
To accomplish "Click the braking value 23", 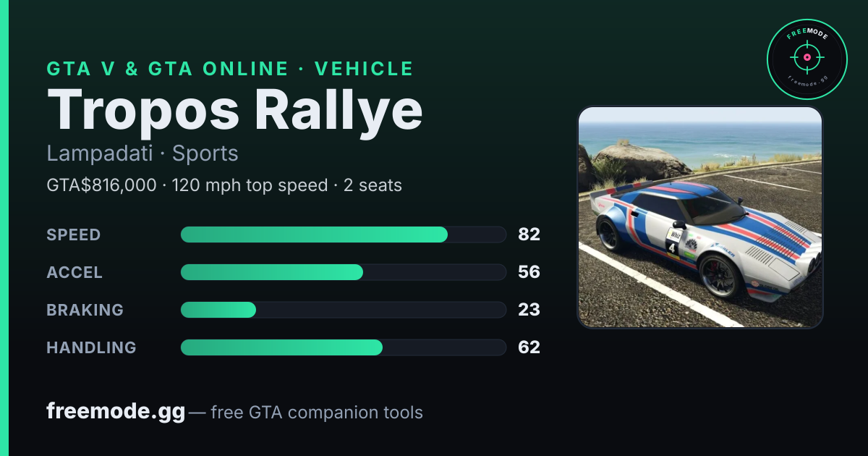I will pyautogui.click(x=529, y=310).
